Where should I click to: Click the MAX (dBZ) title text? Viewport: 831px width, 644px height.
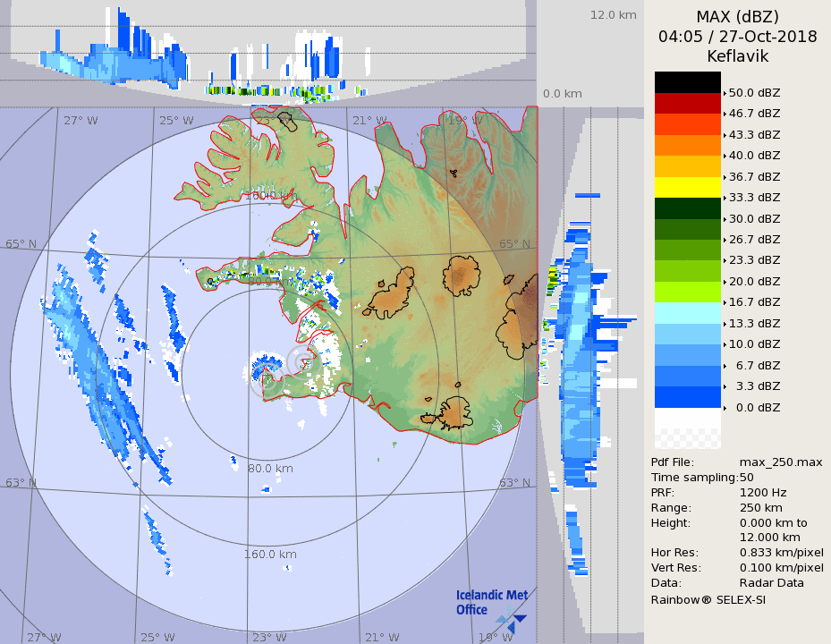pyautogui.click(x=737, y=17)
